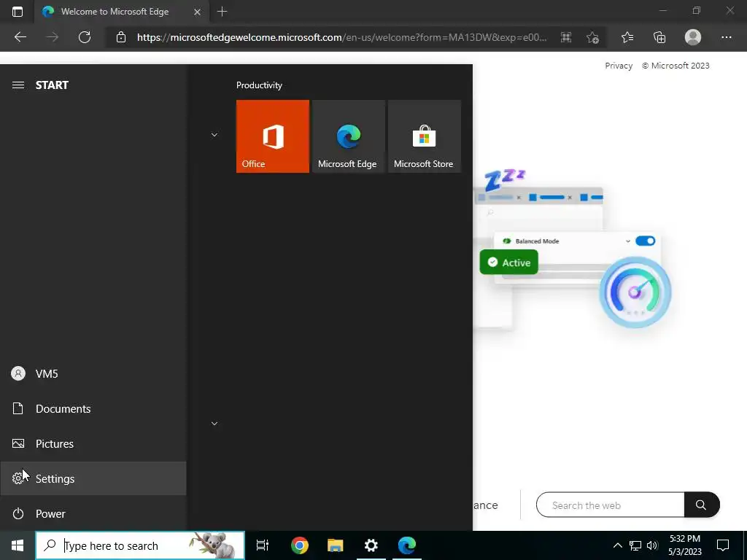Open Settings from the Start menu
This screenshot has width=747, height=560.
(93, 478)
